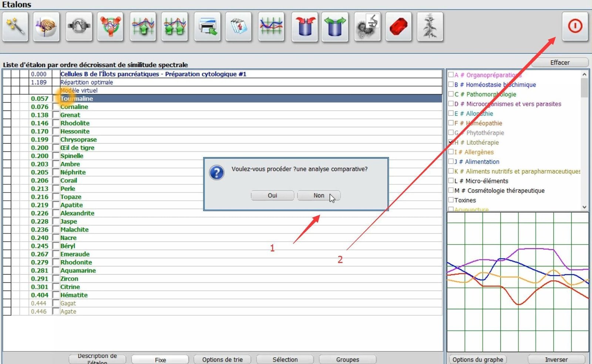Click the microscope microorganism toolbar icon
This screenshot has height=364, width=592.
(x=367, y=27)
